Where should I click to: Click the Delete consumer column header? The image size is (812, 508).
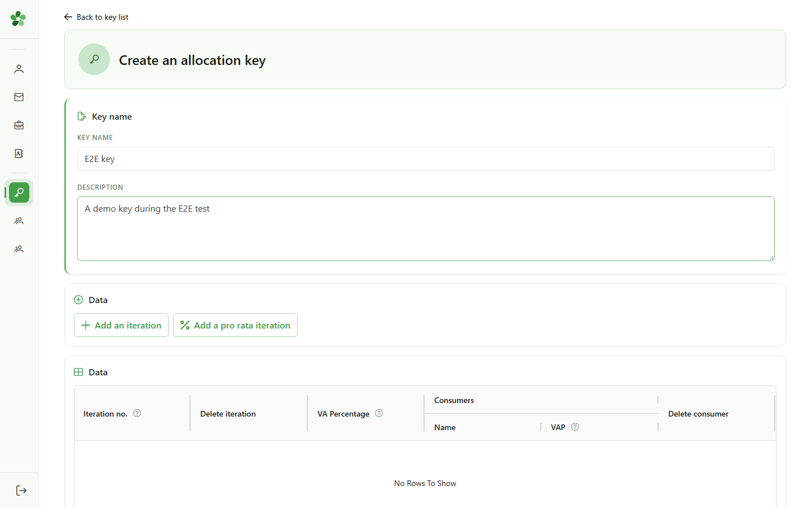tap(717, 413)
